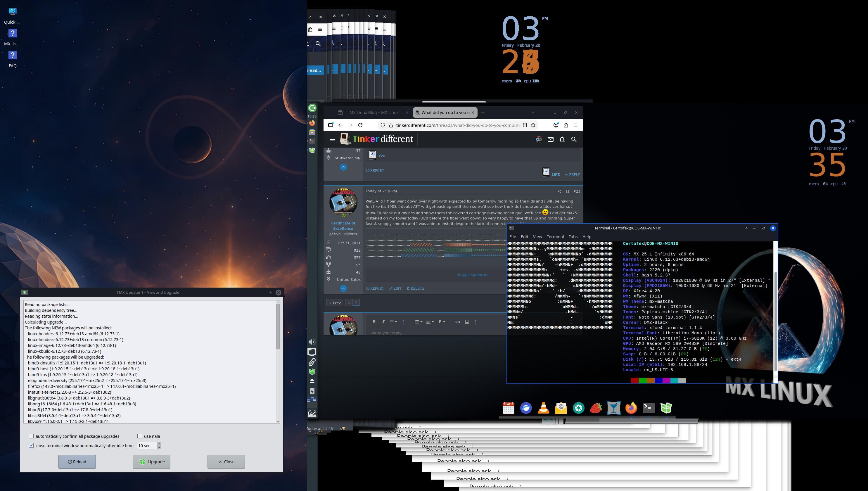Screen dimensions: 868x491
Task: Enable automatically confirm all package upgrades
Action: point(31,436)
